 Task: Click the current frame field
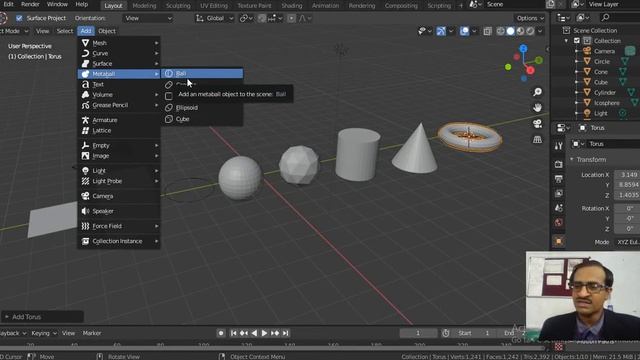(418, 333)
